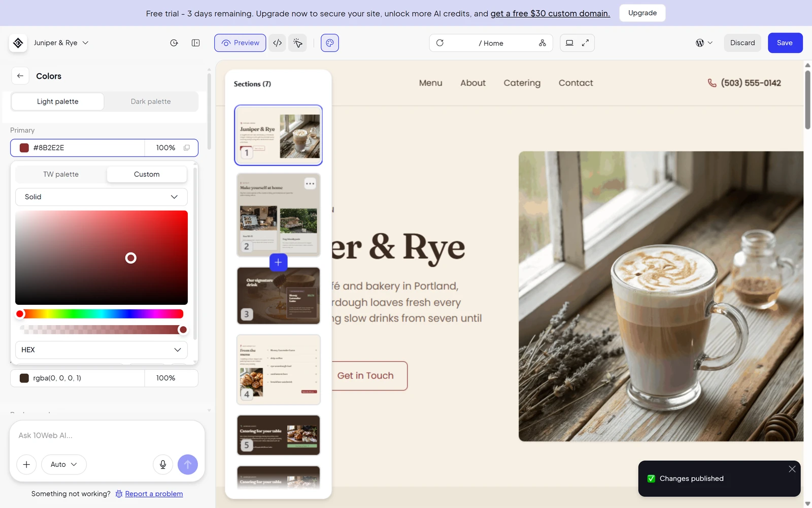Open the code editor icon
812x508 pixels.
point(277,43)
